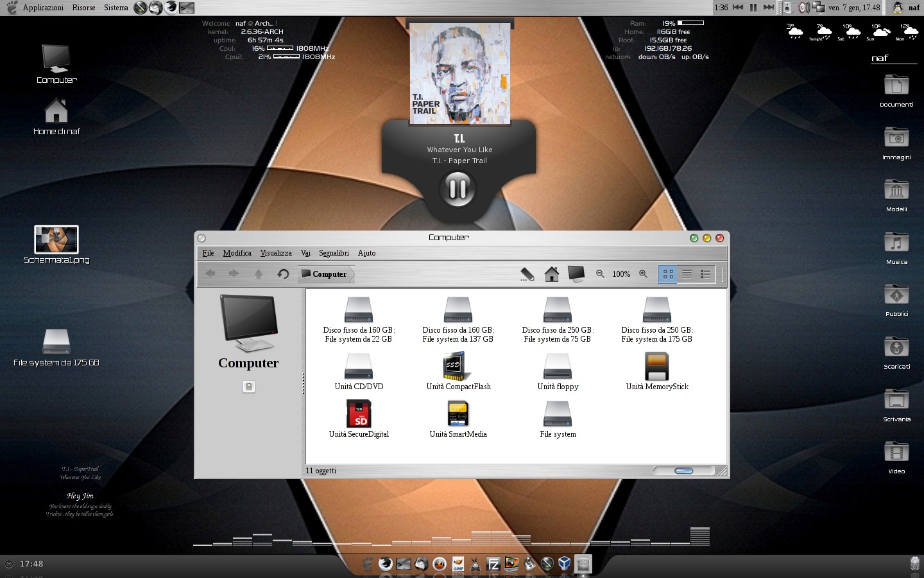Switch to compact view mode
Viewport: 924px width, 578px height.
pos(705,274)
